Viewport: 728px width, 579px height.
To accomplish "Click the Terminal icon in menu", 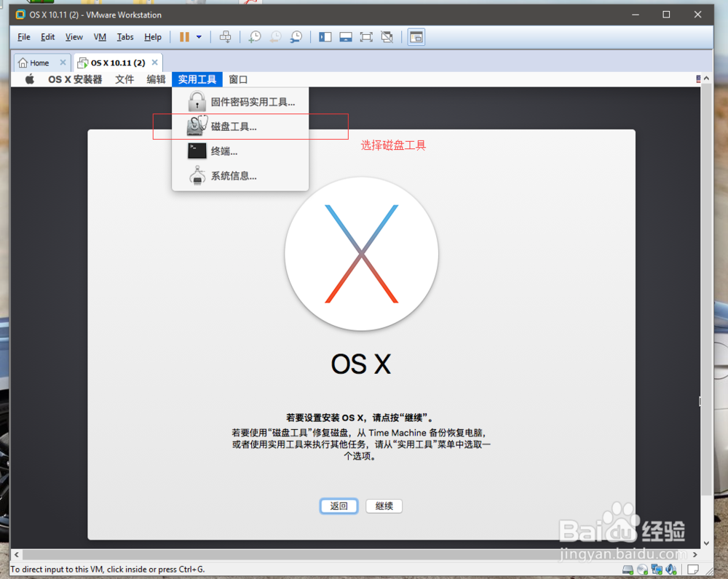I will coord(197,151).
